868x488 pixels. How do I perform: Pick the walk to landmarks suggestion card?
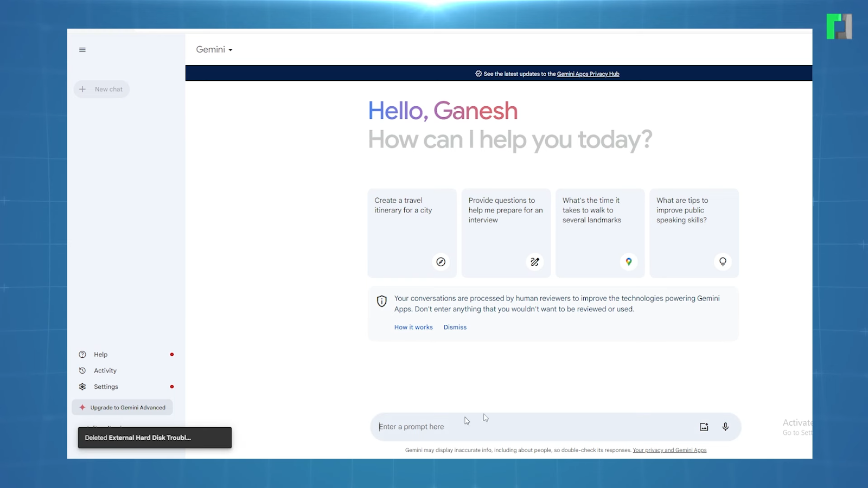click(x=600, y=233)
